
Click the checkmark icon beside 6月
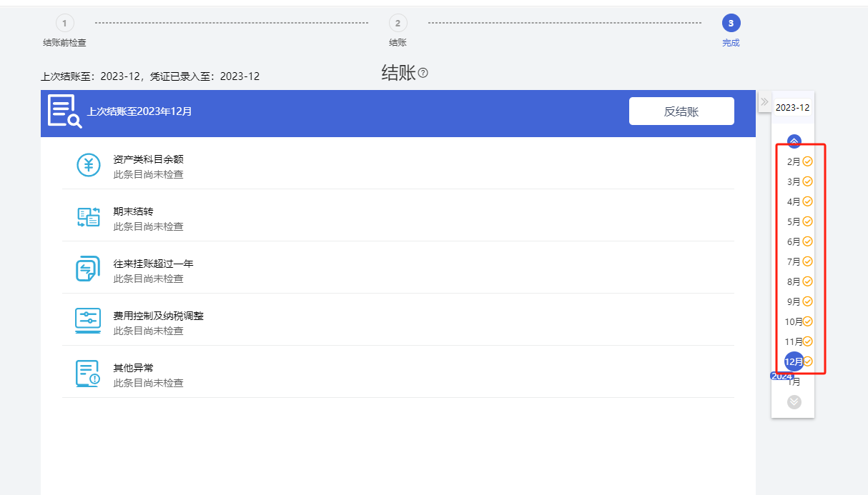pos(807,241)
